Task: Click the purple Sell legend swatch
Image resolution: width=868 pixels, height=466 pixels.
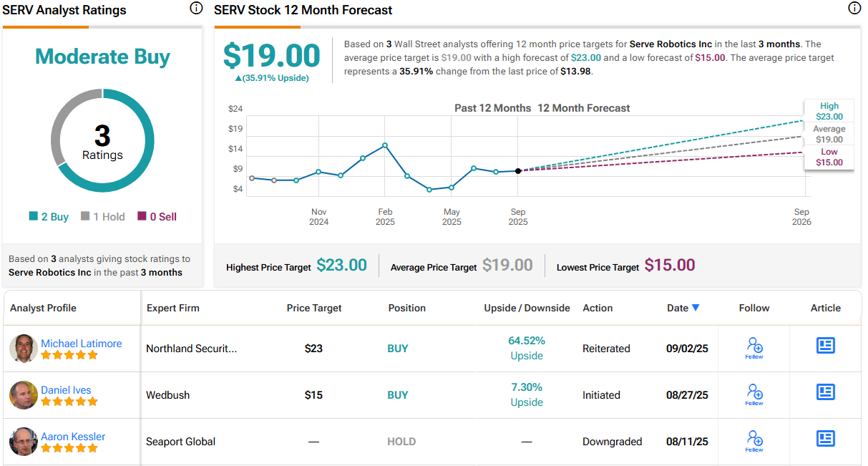Action: pyautogui.click(x=142, y=216)
